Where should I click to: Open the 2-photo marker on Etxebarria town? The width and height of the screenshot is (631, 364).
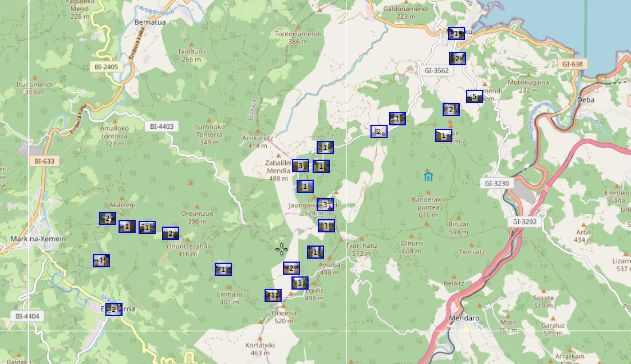pyautogui.click(x=113, y=310)
